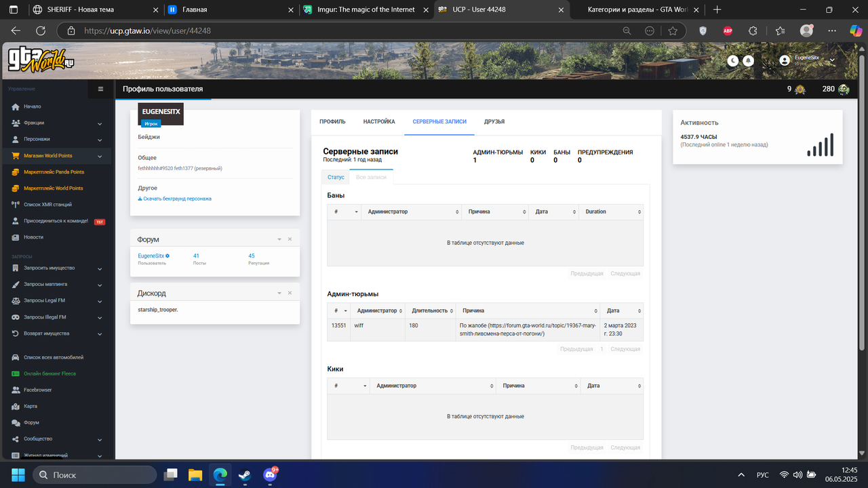Click Запросы Legal FM scales icon
This screenshot has height=488, width=868.
[16, 300]
